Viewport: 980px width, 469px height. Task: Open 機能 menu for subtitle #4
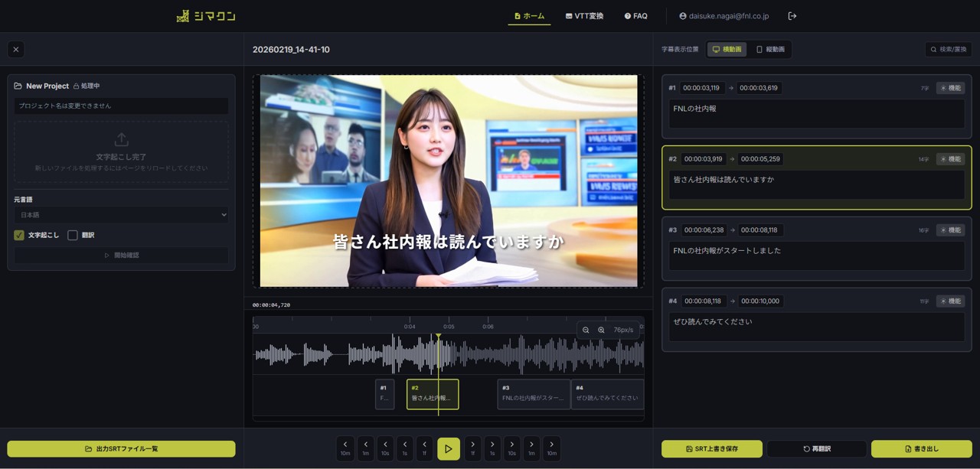[x=950, y=301]
